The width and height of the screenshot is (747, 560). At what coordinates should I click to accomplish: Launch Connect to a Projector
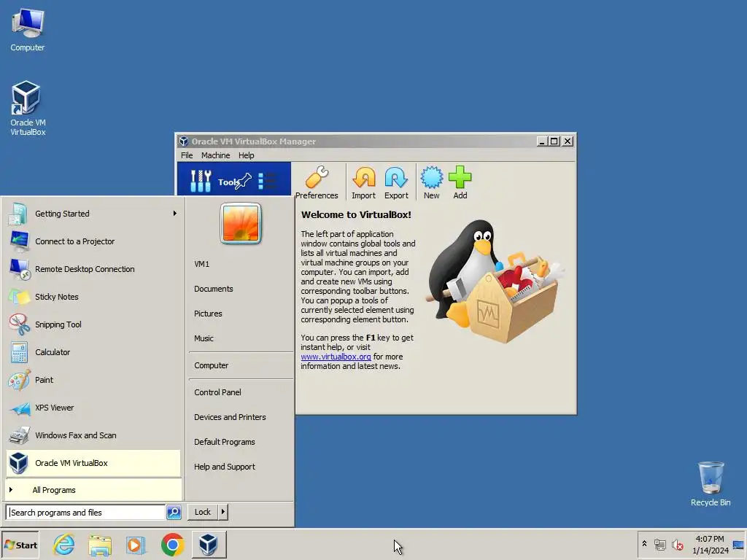point(93,241)
